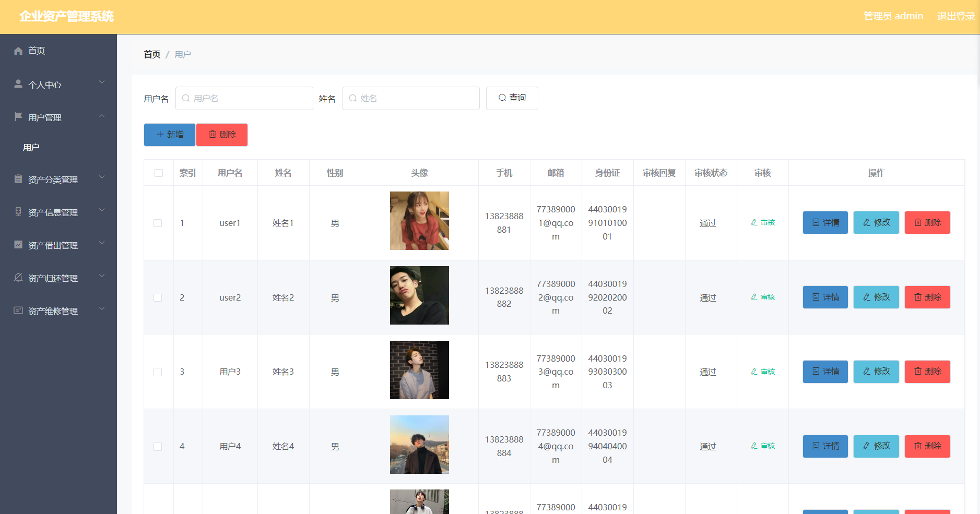Click the trash icon on user2's 删除 button
The image size is (980, 514).
[x=918, y=297]
